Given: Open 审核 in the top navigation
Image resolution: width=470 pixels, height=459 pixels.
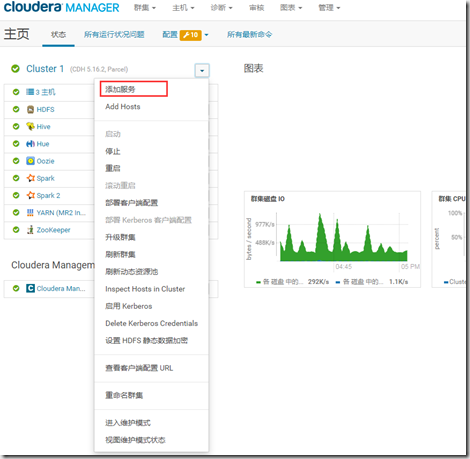Looking at the screenshot, I should point(257,8).
